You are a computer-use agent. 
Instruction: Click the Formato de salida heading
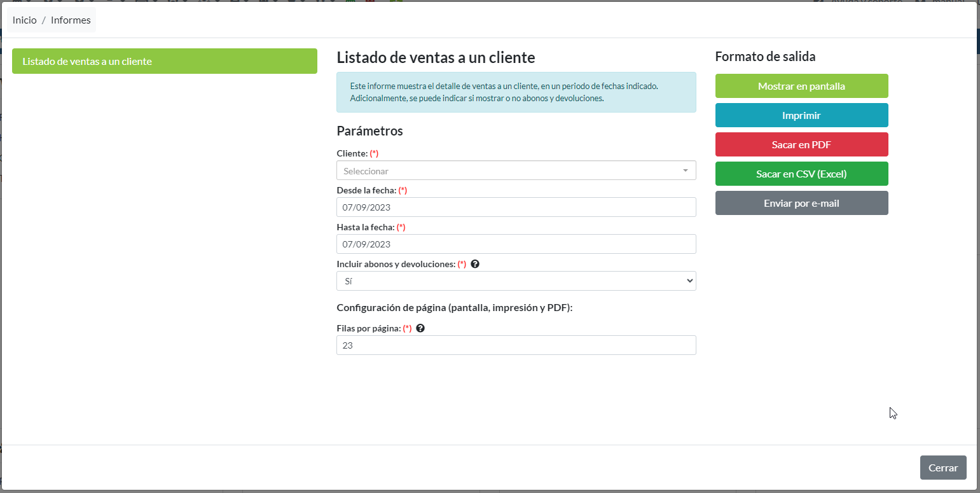point(765,57)
